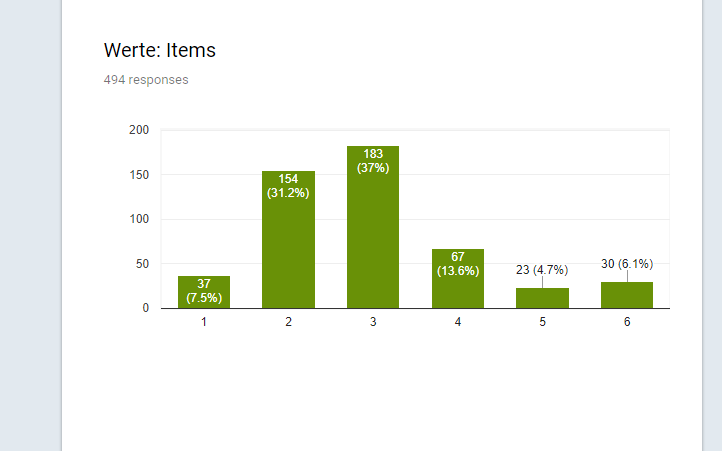Click the x-axis label 1
The width and height of the screenshot is (722, 451).
click(x=204, y=322)
